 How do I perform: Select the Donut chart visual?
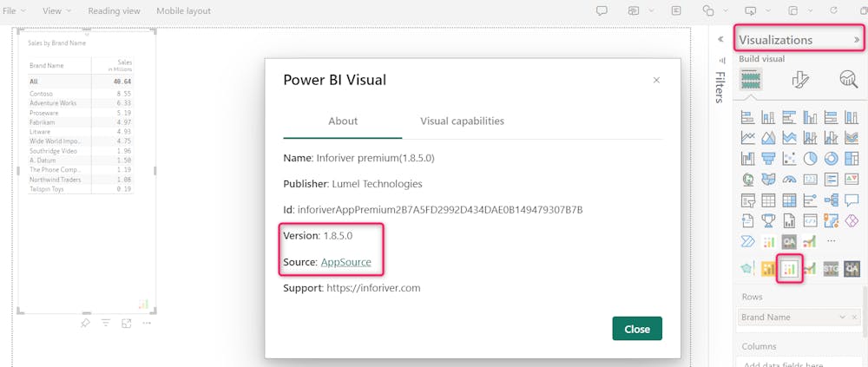coord(831,159)
